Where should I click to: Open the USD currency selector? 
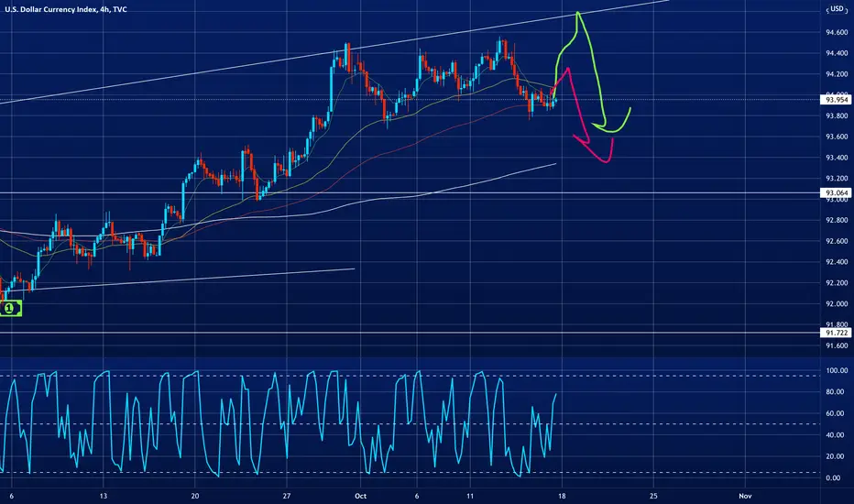837,9
